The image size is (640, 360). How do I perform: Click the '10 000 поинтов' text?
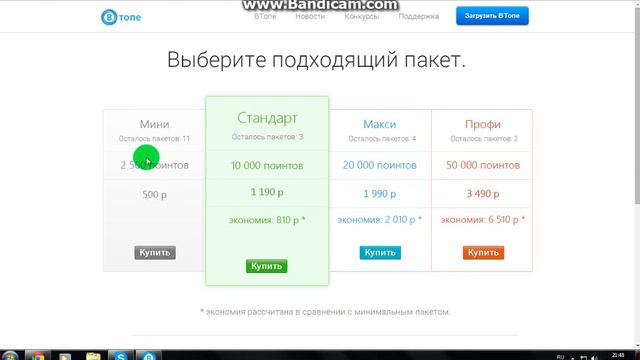tap(267, 165)
